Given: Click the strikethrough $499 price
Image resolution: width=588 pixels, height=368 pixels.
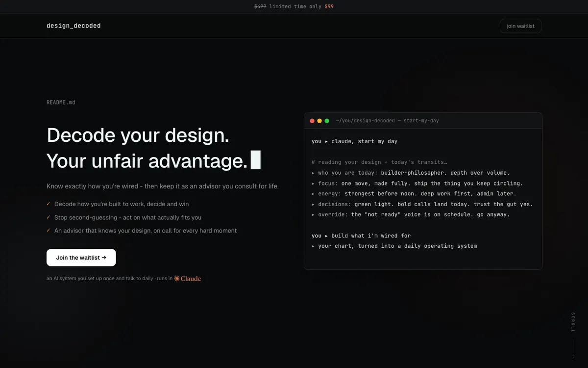Looking at the screenshot, I should (260, 6).
